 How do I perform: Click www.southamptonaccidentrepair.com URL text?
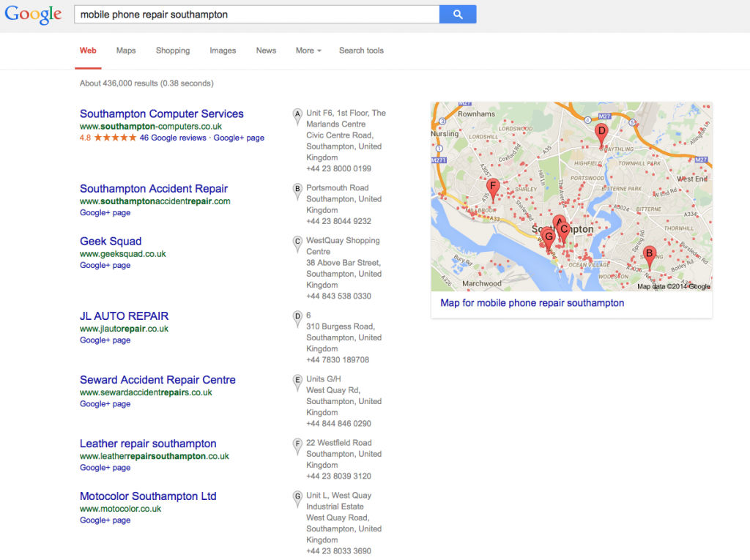pyautogui.click(x=155, y=201)
